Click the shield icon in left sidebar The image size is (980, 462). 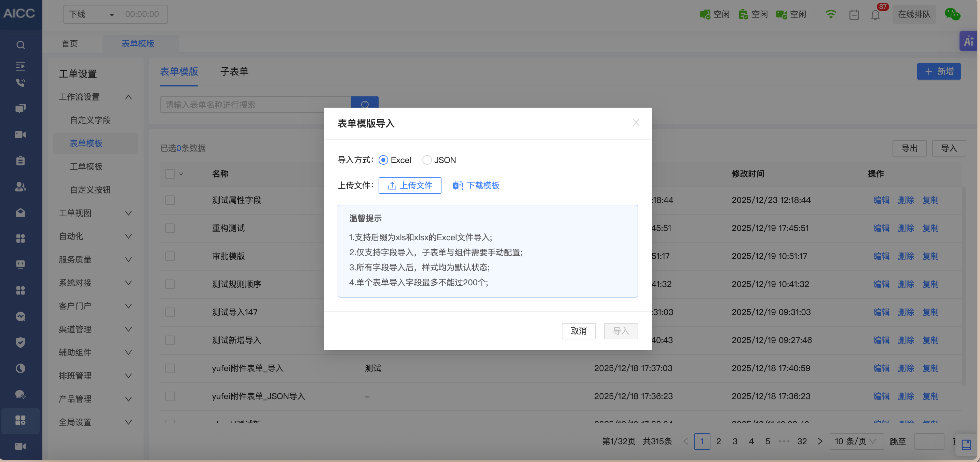pyautogui.click(x=21, y=342)
